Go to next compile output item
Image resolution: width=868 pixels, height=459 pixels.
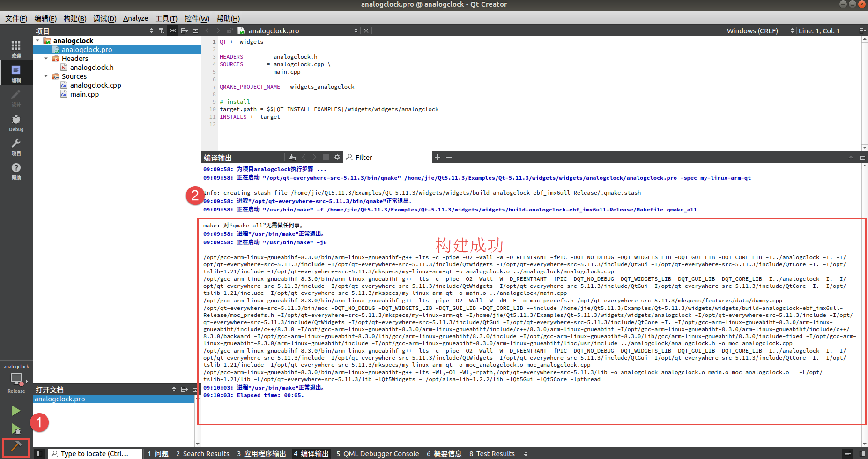[x=315, y=157]
